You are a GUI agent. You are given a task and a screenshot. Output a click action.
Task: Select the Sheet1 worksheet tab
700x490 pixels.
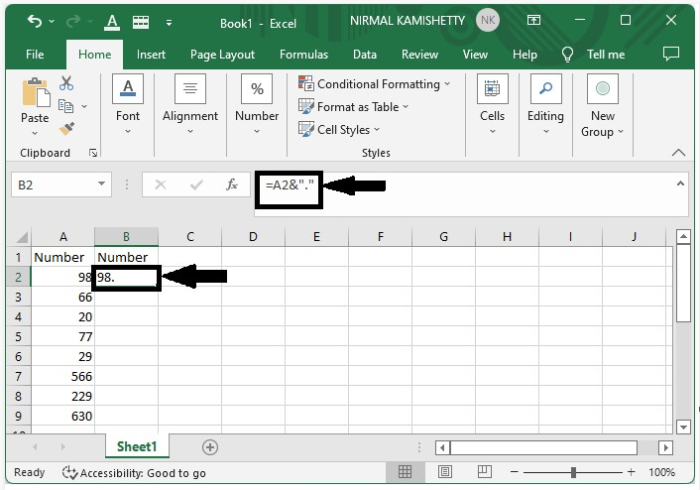[137, 447]
